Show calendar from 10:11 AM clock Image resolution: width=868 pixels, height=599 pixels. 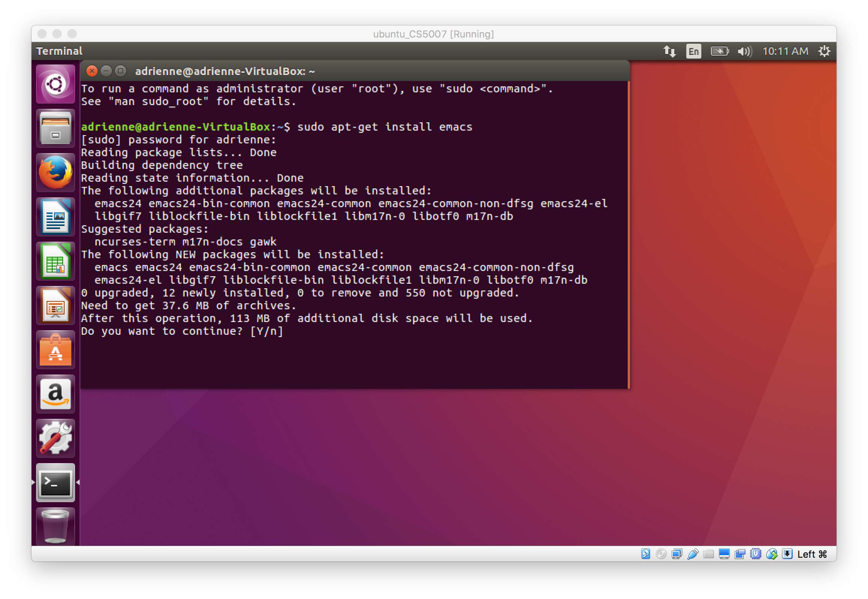click(785, 51)
